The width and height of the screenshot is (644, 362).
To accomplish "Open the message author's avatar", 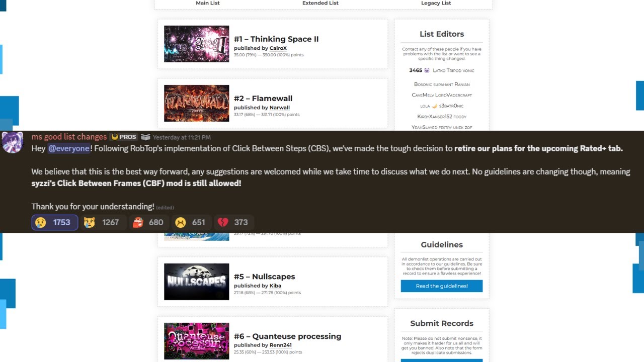I will point(12,142).
